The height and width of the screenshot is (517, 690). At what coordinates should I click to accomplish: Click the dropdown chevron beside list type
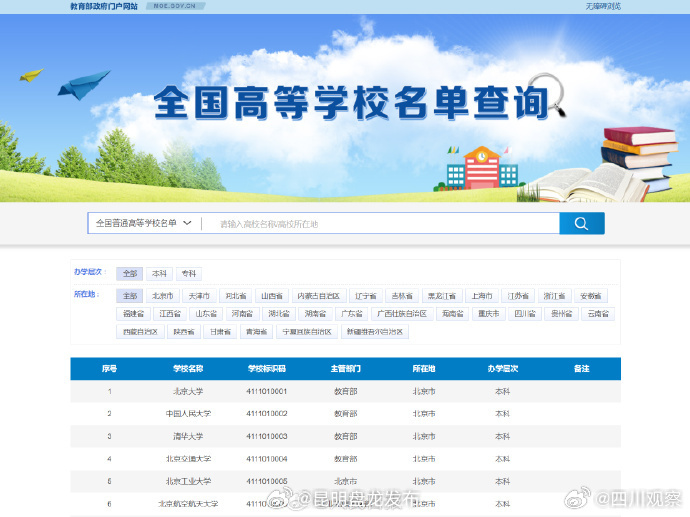point(187,223)
